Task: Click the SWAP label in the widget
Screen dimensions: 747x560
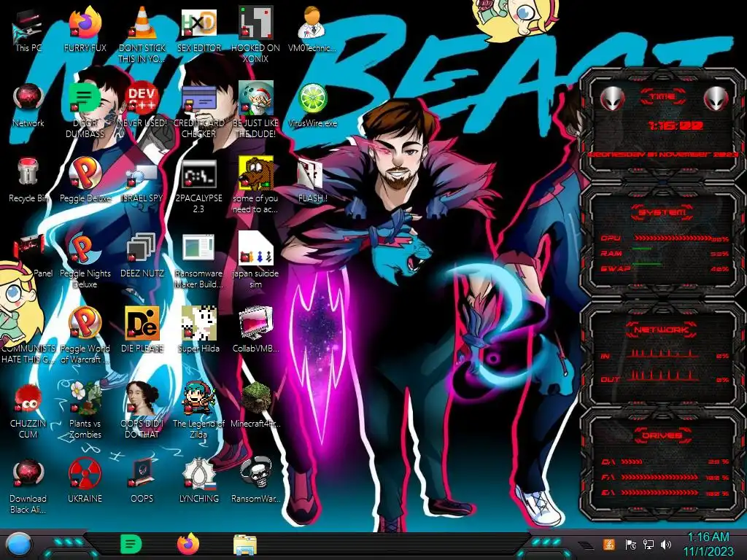Action: (x=615, y=268)
